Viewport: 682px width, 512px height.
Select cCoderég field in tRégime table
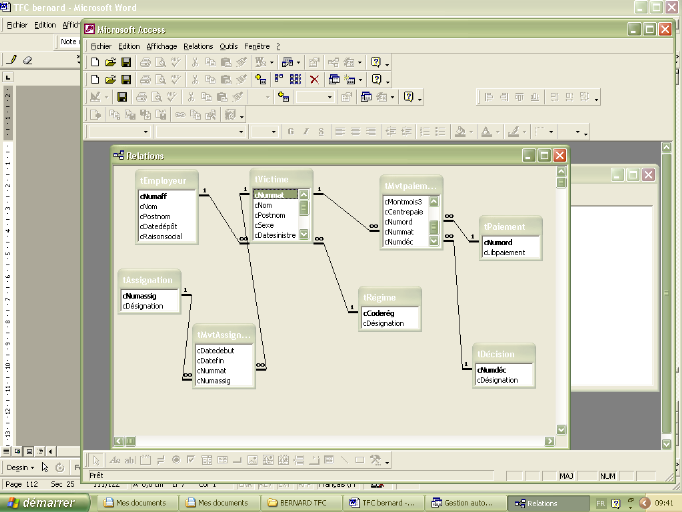coord(378,313)
